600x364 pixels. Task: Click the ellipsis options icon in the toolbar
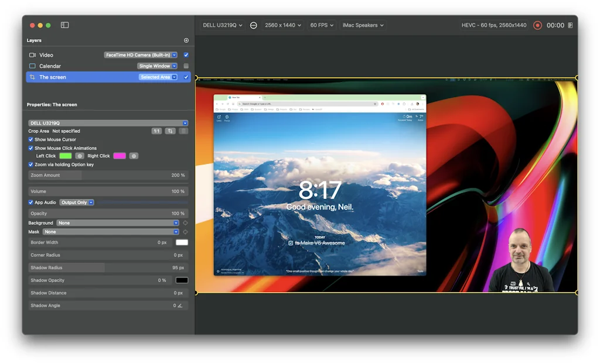point(254,25)
